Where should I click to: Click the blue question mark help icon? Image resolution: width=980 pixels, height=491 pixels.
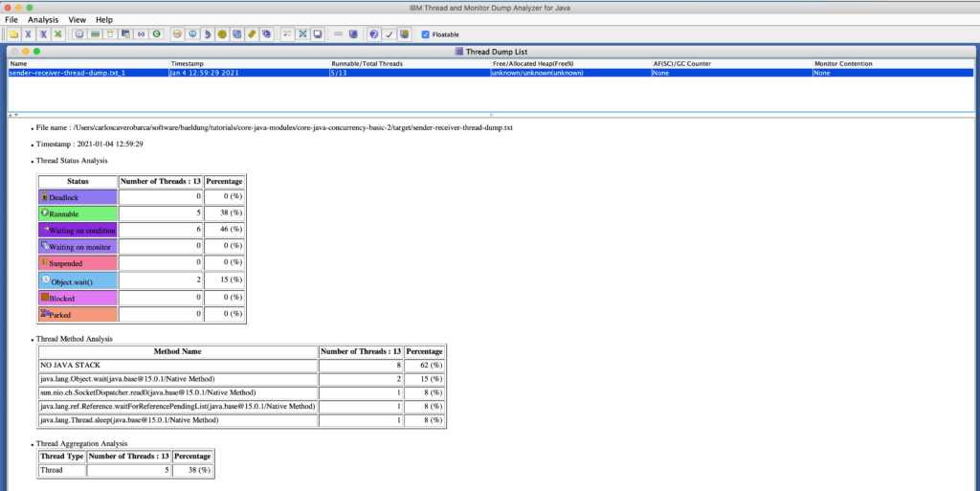pyautogui.click(x=374, y=33)
